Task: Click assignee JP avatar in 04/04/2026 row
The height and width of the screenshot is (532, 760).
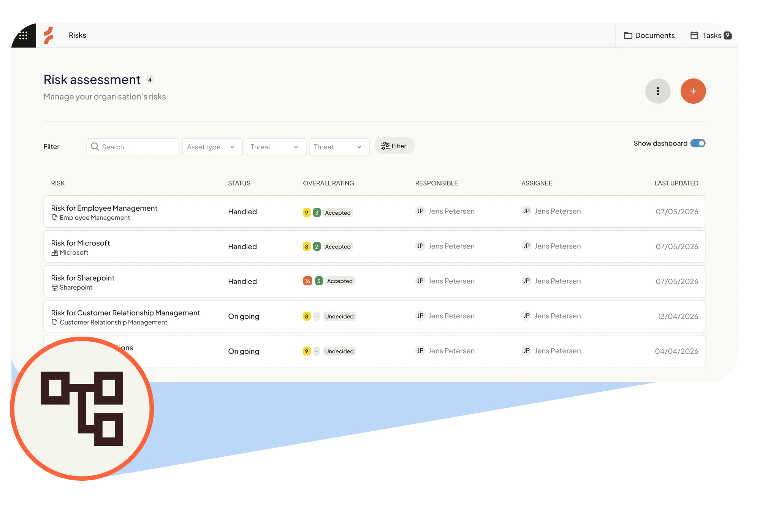Action: tap(526, 351)
